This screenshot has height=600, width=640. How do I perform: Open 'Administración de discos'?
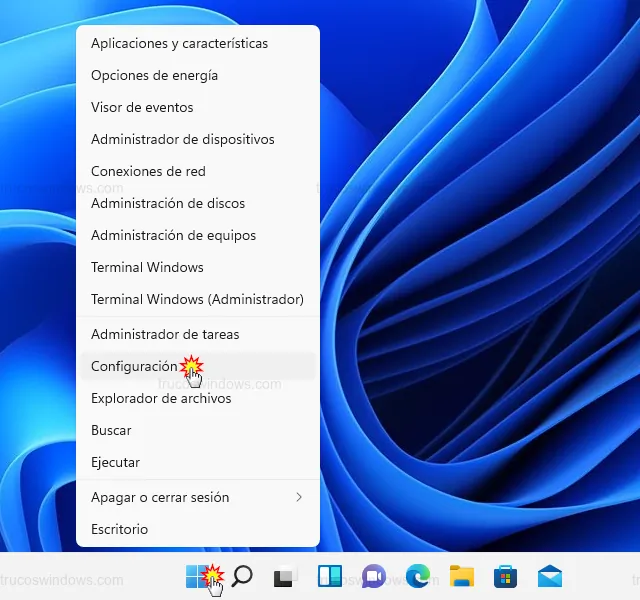pos(167,203)
